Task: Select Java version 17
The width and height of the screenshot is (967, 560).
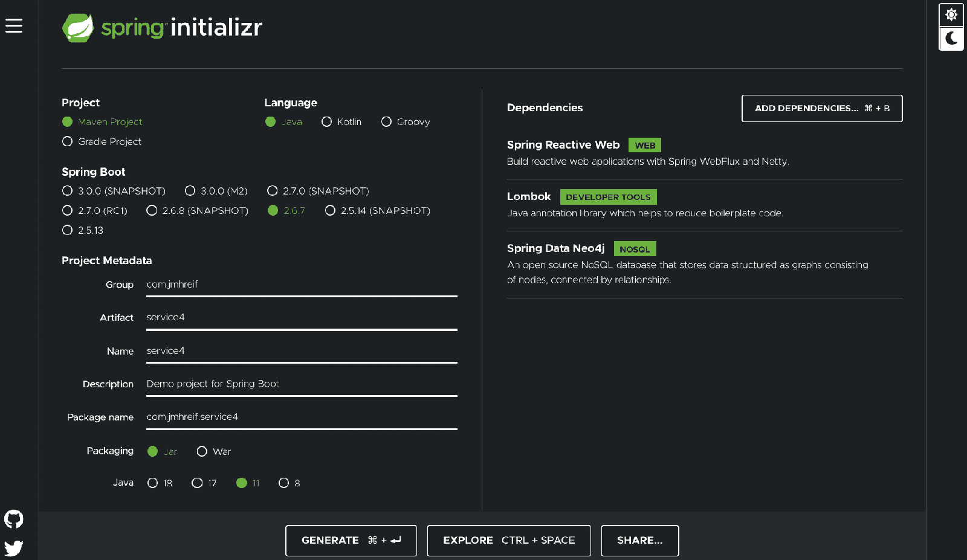Action: 204,483
